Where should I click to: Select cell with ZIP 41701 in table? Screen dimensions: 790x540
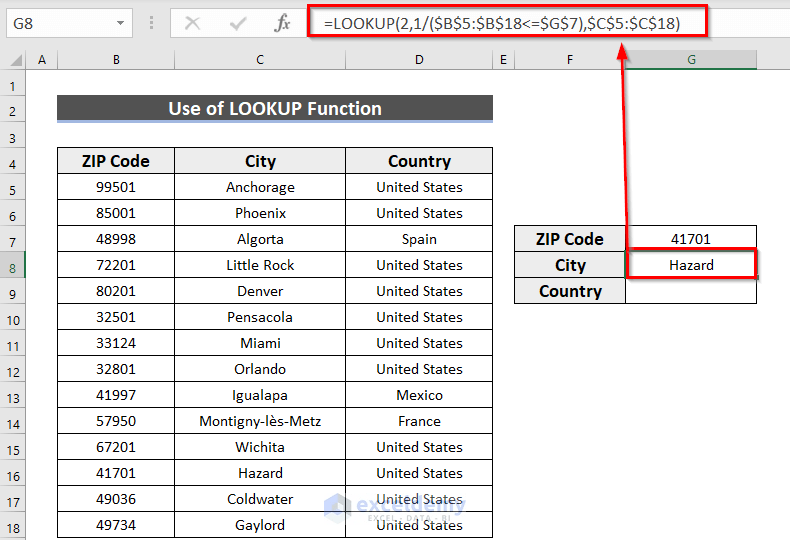(x=116, y=473)
